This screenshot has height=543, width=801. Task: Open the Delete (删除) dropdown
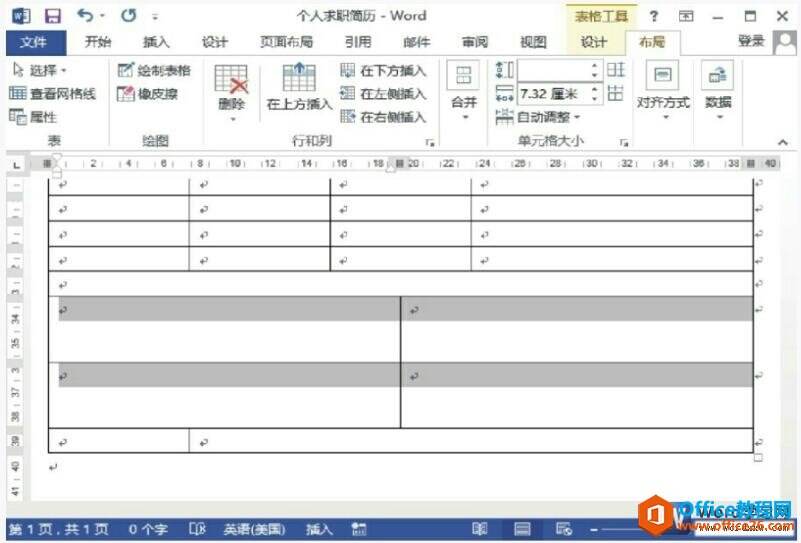(231, 93)
